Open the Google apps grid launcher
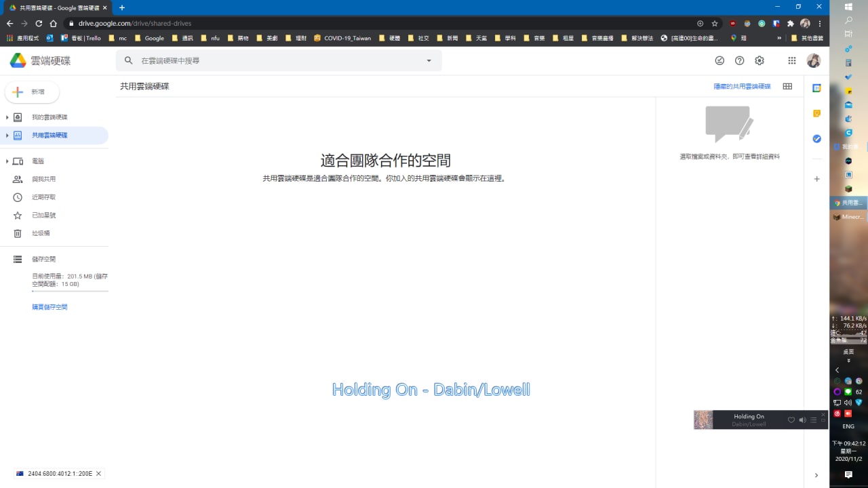The height and width of the screenshot is (488, 868). 791,60
